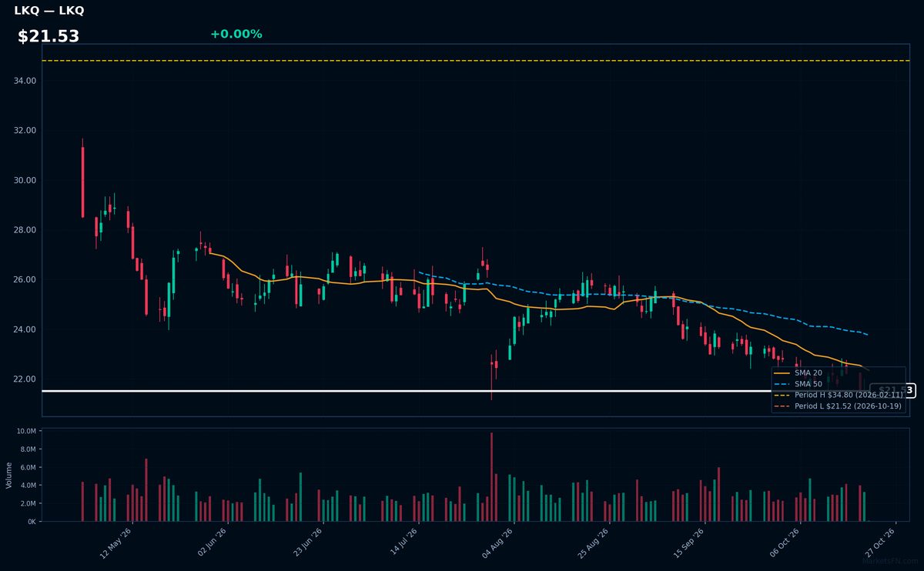
Task: Click the chart title LKQ — LKQ
Action: click(x=49, y=11)
